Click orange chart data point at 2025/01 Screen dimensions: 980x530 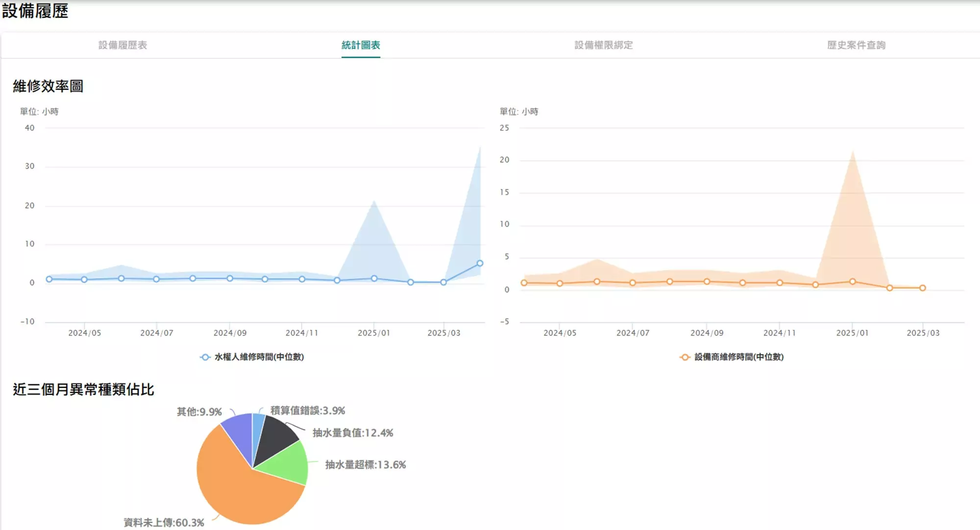852,281
